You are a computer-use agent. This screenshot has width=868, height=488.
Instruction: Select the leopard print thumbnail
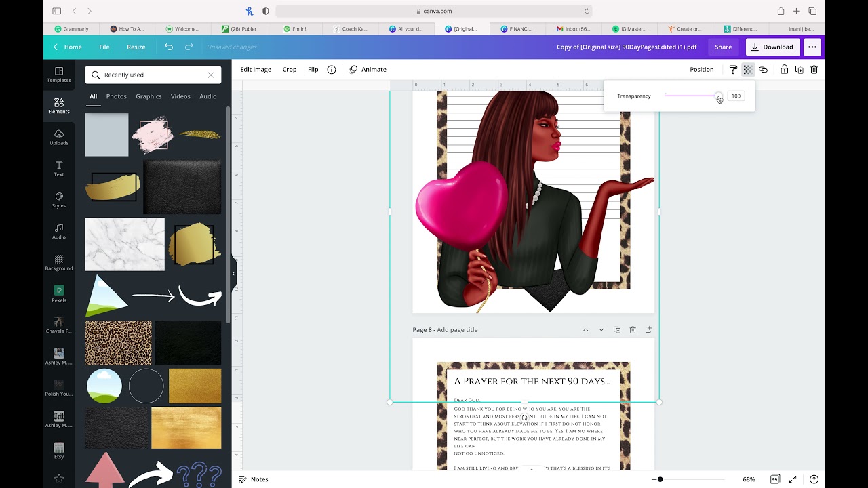119,343
